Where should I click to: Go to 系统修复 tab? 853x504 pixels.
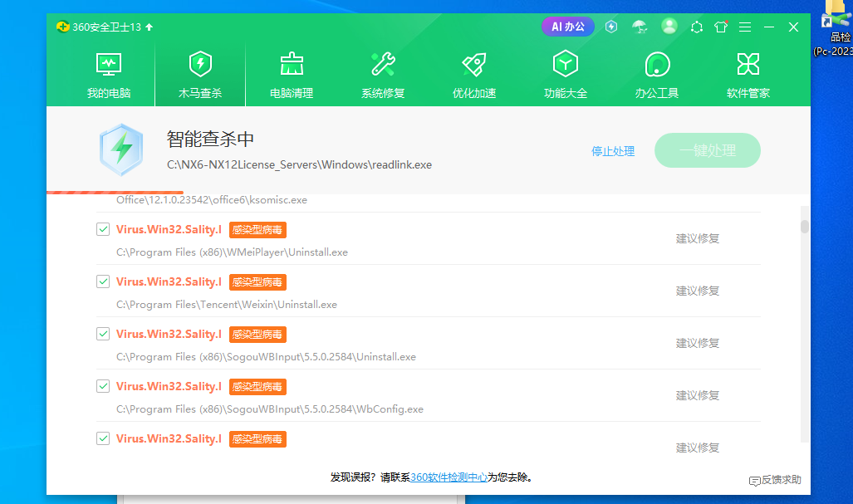[383, 75]
